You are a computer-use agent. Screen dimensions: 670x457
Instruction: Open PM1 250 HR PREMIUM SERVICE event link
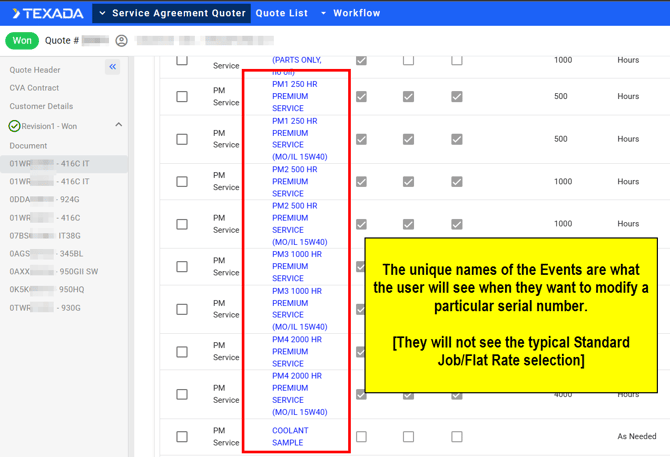(x=295, y=97)
